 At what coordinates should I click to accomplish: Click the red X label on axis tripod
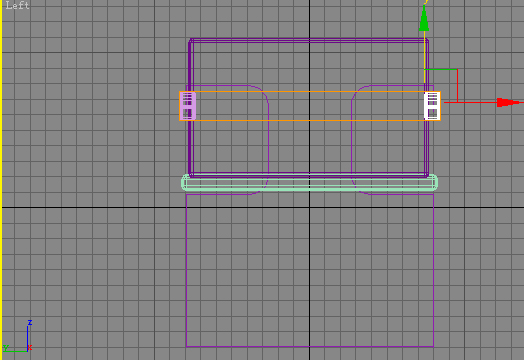point(30,348)
